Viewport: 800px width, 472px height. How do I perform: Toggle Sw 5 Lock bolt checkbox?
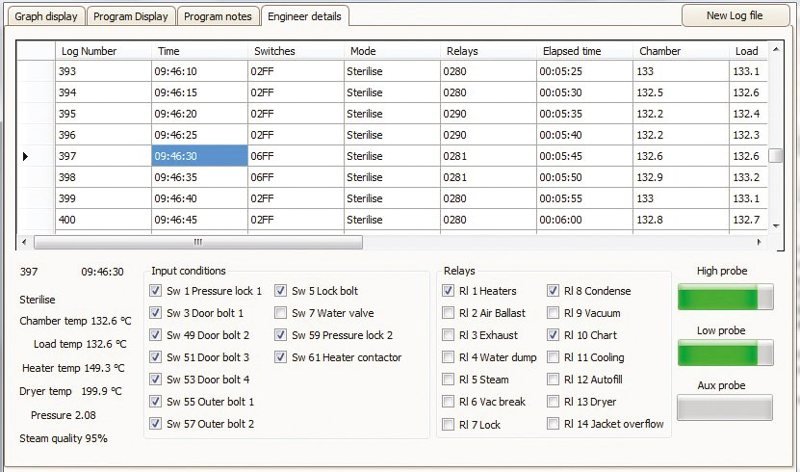tap(280, 291)
